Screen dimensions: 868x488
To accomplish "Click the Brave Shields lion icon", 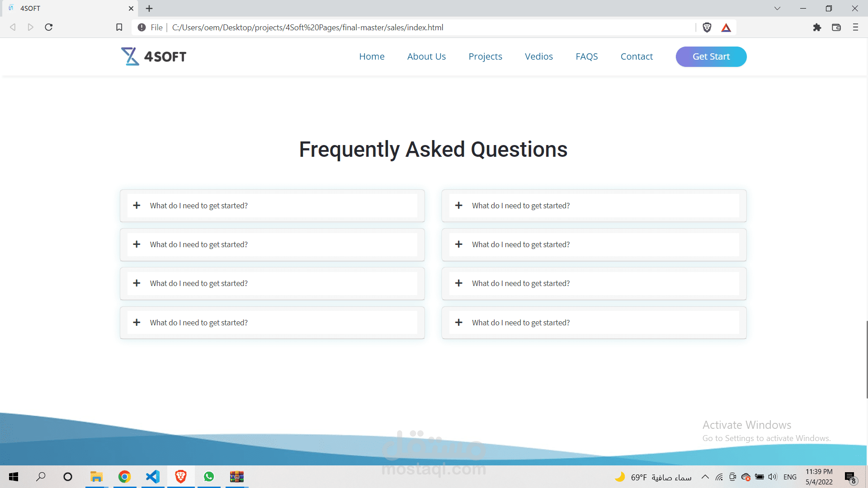I will 707,28.
